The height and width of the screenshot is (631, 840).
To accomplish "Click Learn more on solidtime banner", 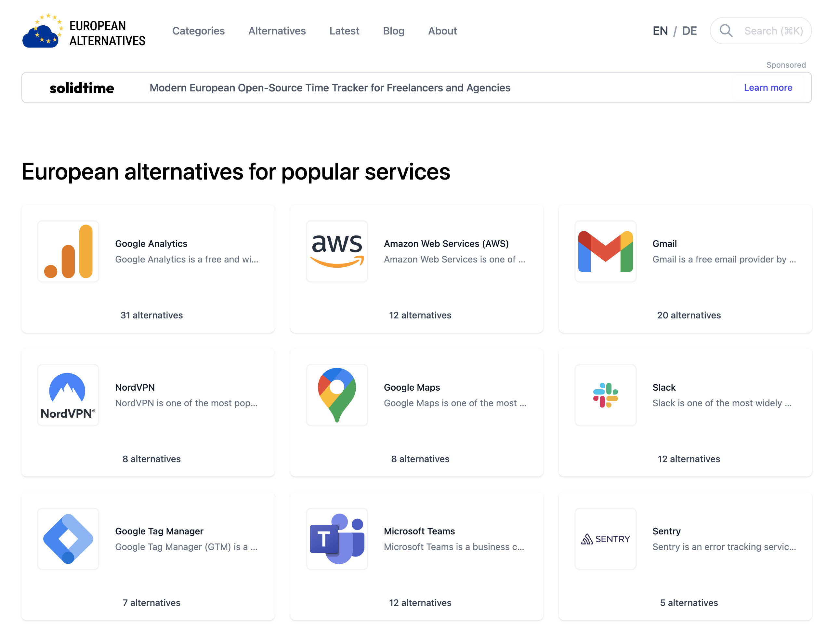I will pos(768,88).
